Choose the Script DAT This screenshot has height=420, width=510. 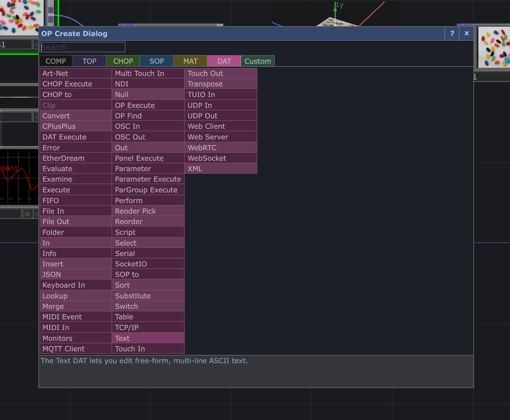click(148, 232)
